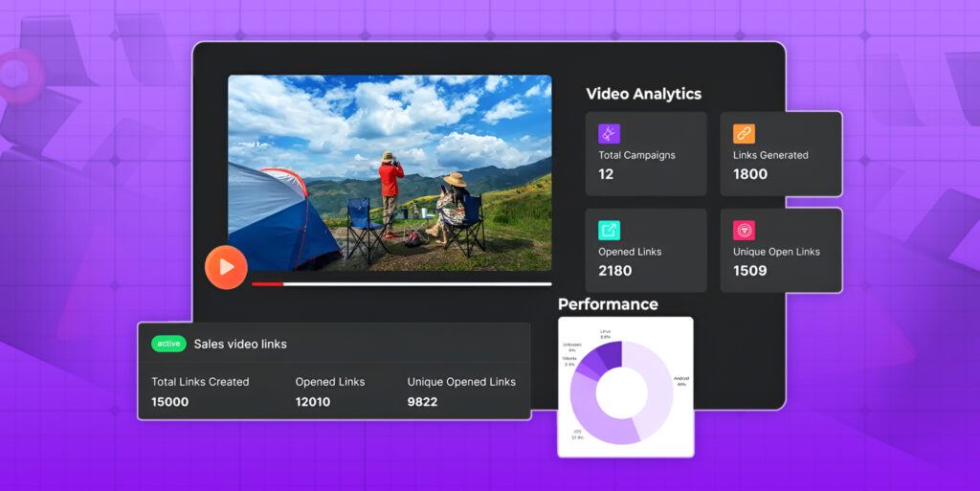Select the Total Campaigns card
The width and height of the screenshot is (980, 491).
coord(646,154)
